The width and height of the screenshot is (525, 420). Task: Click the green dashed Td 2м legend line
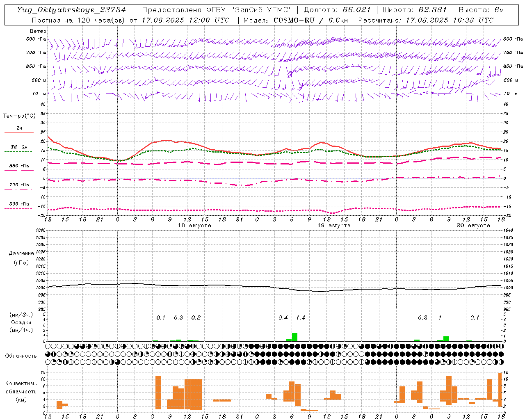(x=18, y=152)
